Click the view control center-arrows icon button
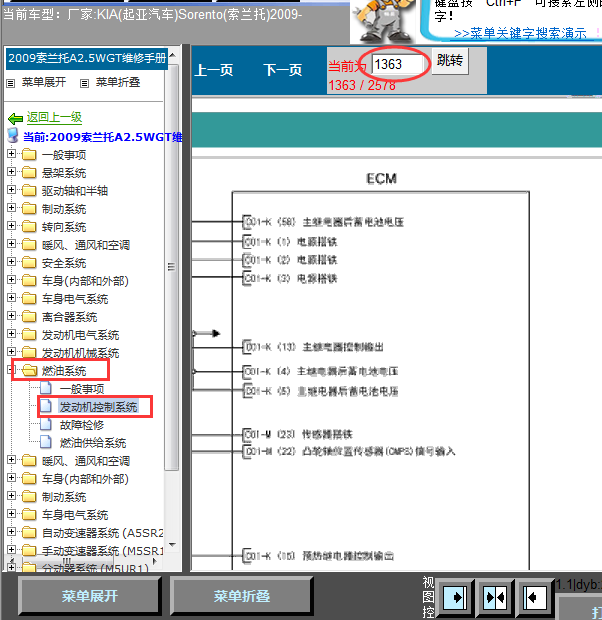Viewport: 602px width, 620px height. click(496, 597)
